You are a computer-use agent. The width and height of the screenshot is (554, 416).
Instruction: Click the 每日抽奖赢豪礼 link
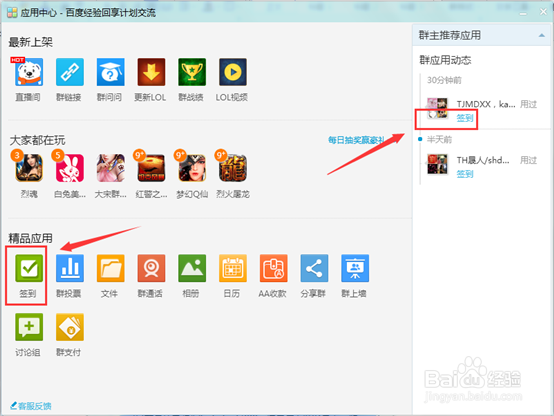tap(356, 140)
